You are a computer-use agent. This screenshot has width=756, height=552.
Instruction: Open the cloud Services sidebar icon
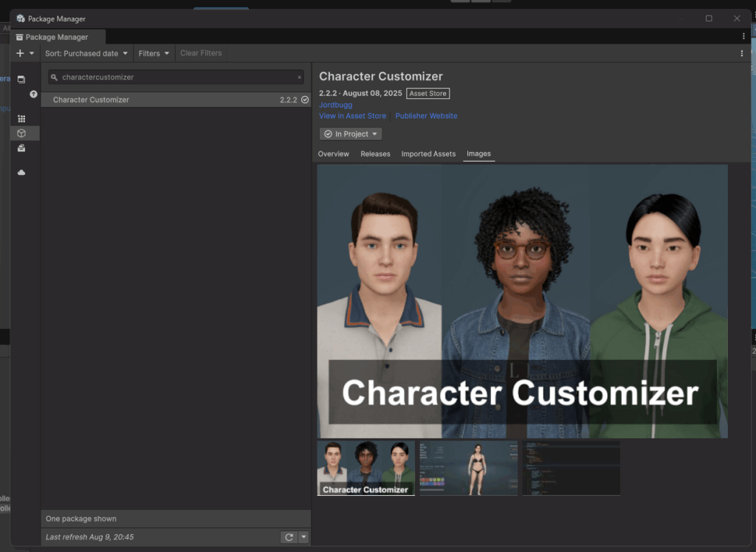(21, 172)
